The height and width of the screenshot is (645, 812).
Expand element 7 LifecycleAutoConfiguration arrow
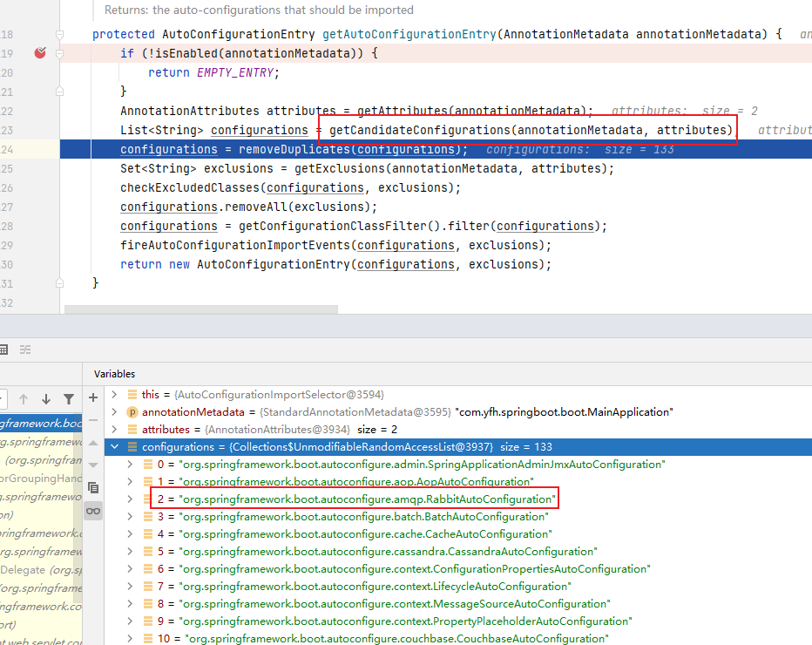pyautogui.click(x=130, y=586)
